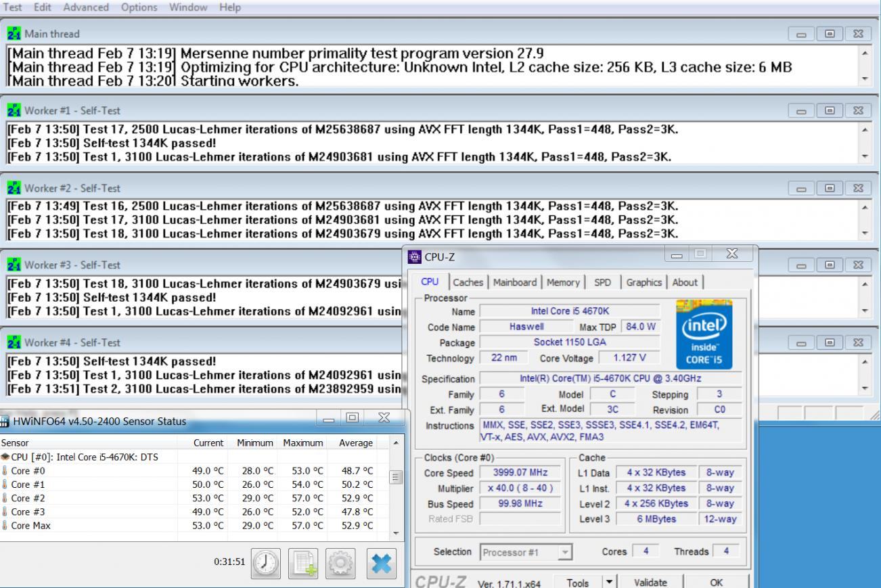Open the Options menu
The height and width of the screenshot is (588, 881).
[139, 7]
